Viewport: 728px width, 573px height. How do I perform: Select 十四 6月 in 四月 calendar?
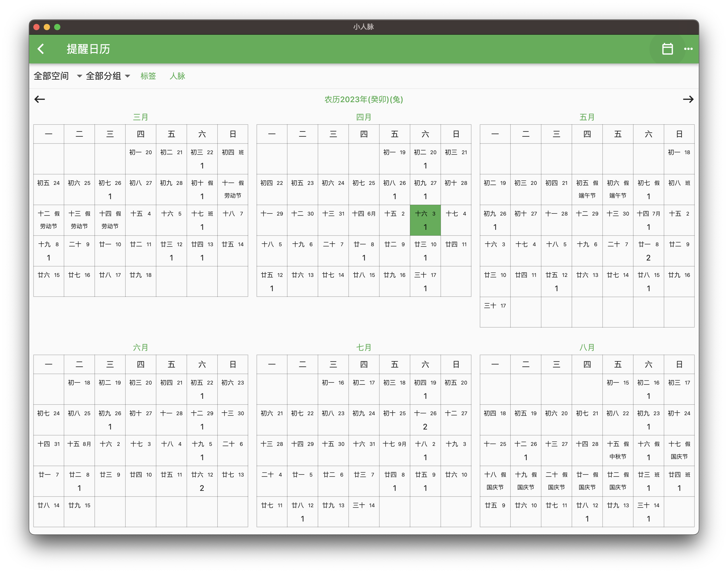[364, 220]
